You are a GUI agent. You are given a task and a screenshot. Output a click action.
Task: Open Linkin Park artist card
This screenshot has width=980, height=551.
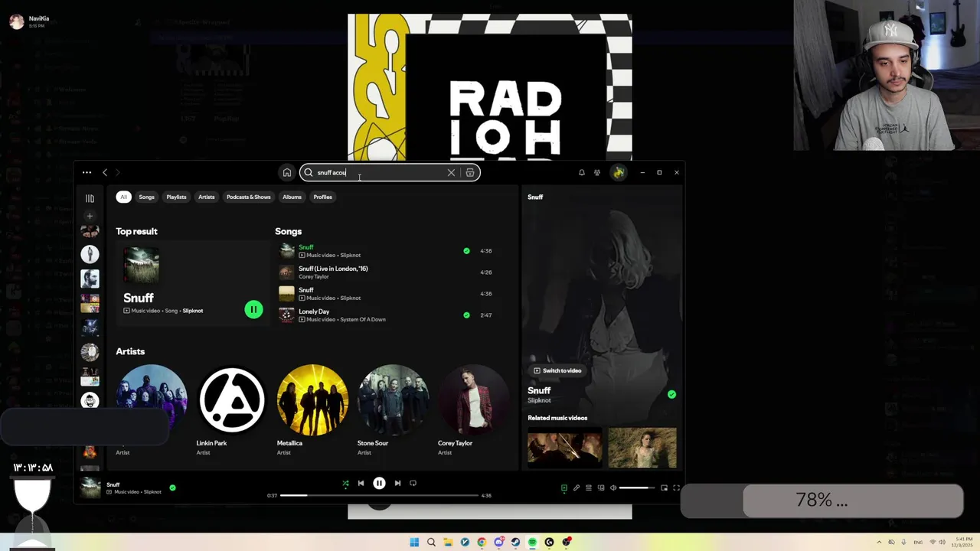(x=231, y=411)
